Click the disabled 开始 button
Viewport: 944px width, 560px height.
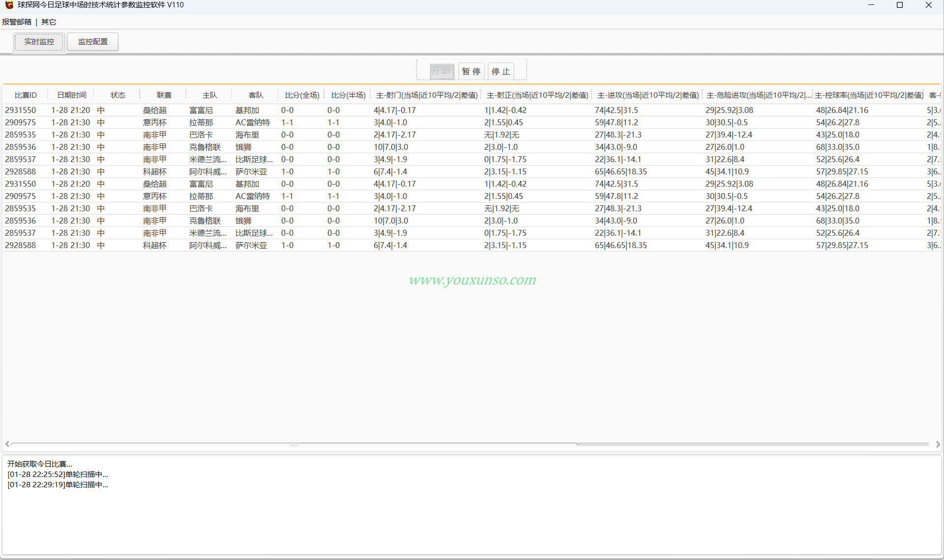pyautogui.click(x=442, y=71)
